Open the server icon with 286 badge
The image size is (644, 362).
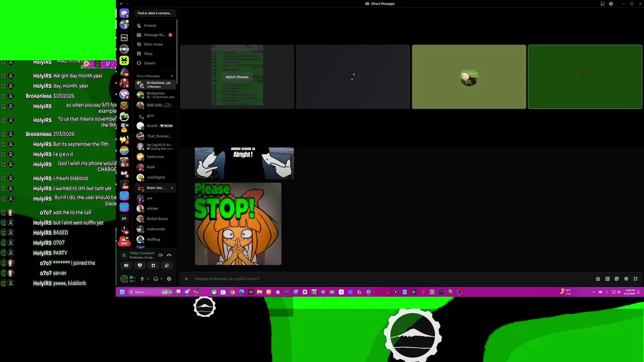[124, 184]
